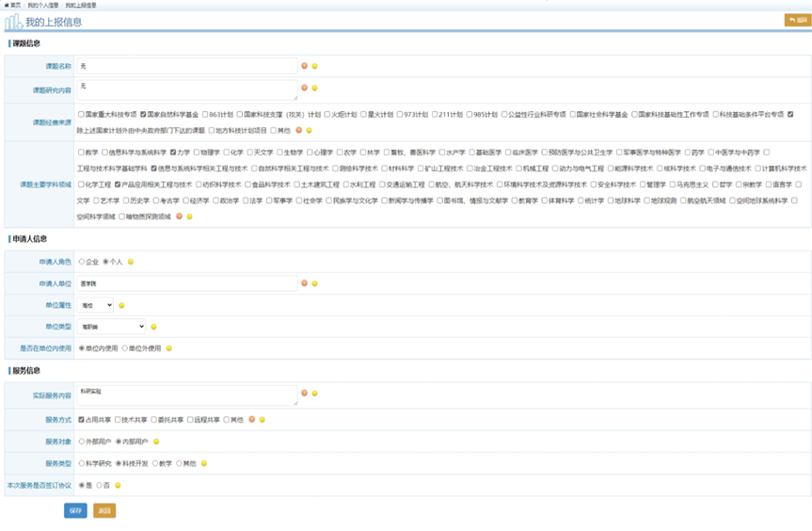Image resolution: width=812 pixels, height=531 pixels.
Task: Expand the 单位类型 dropdown list
Action: (112, 327)
